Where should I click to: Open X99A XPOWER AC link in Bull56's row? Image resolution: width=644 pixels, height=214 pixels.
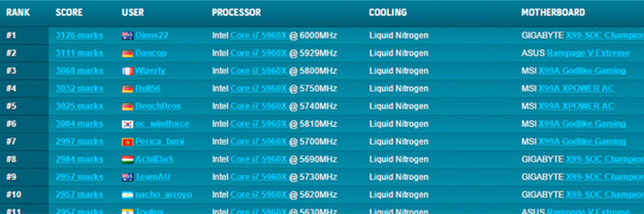[576, 88]
